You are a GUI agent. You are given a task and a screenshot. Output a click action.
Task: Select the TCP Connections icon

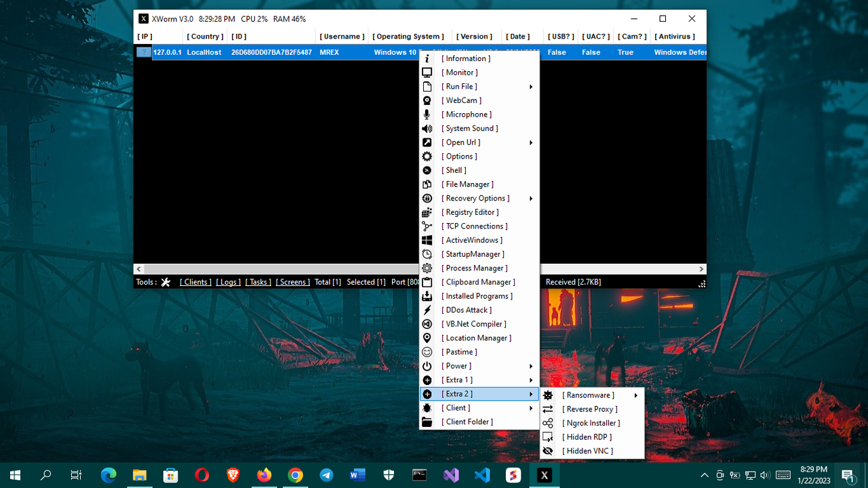click(x=427, y=226)
